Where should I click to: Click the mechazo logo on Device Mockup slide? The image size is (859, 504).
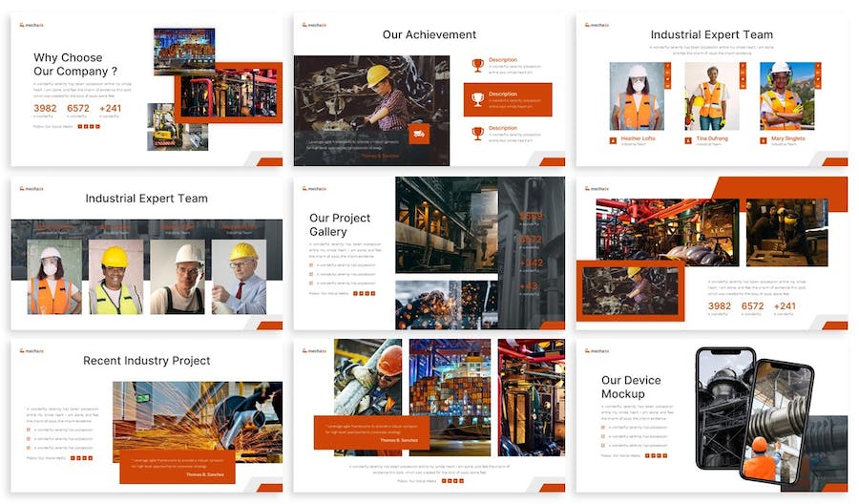597,350
